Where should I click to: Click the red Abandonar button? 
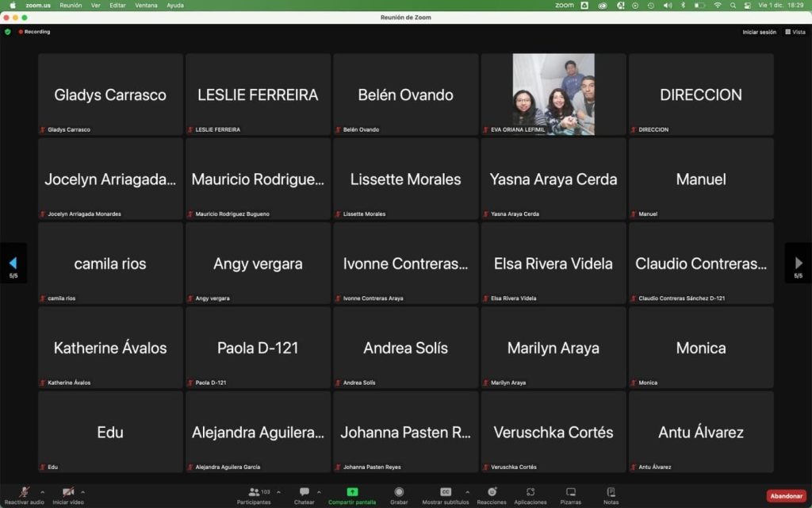pyautogui.click(x=786, y=496)
